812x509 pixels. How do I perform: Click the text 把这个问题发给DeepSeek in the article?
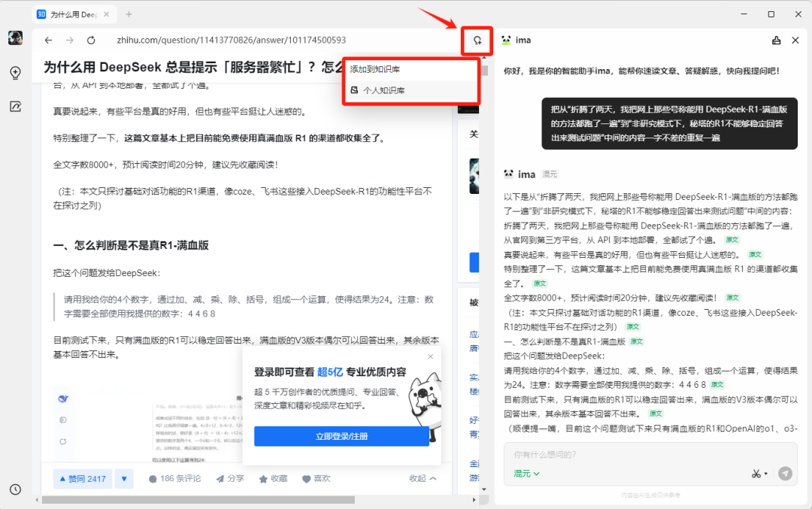(x=107, y=273)
